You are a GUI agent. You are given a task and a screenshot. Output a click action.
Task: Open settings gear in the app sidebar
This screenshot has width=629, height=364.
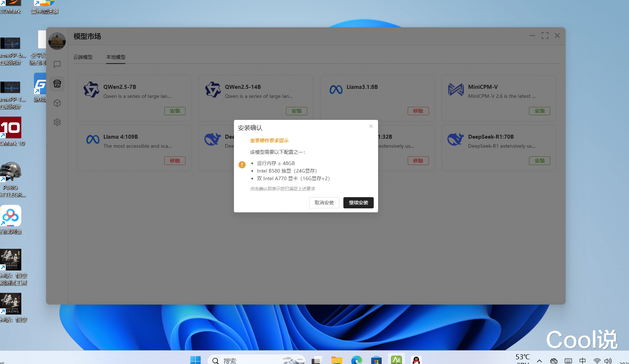pyautogui.click(x=57, y=122)
